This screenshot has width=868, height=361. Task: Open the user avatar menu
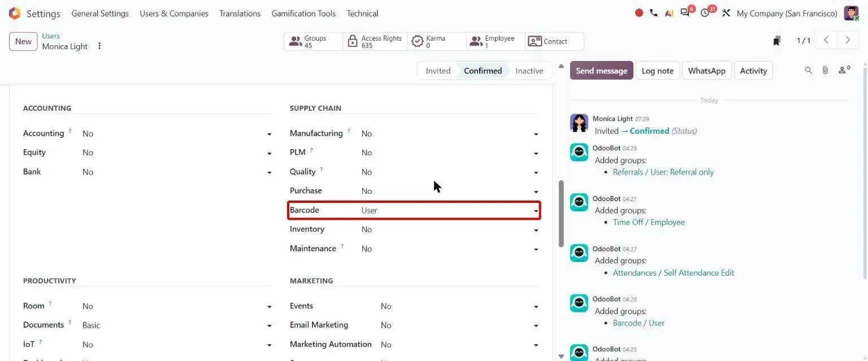point(851,13)
